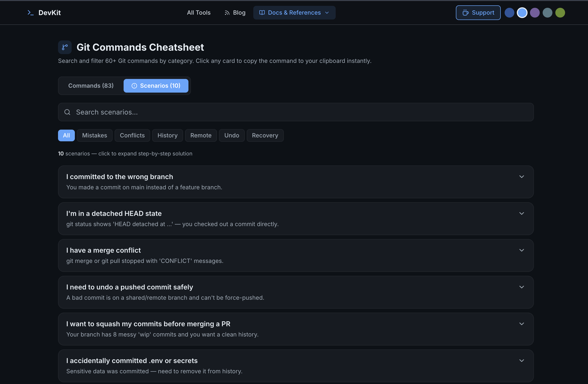Viewport: 588px width, 384px height.
Task: Click the coffee cup icon in Support button
Action: pyautogui.click(x=465, y=13)
